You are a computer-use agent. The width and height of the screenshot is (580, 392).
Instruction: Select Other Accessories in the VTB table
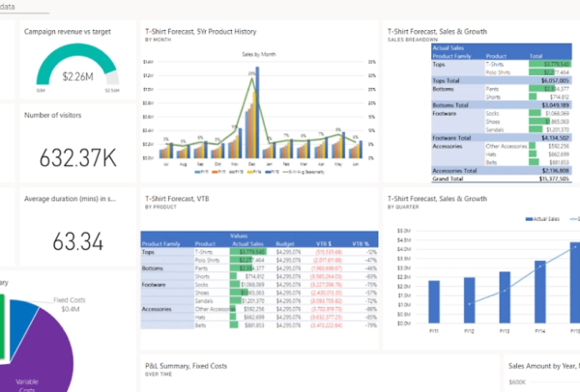(215, 309)
